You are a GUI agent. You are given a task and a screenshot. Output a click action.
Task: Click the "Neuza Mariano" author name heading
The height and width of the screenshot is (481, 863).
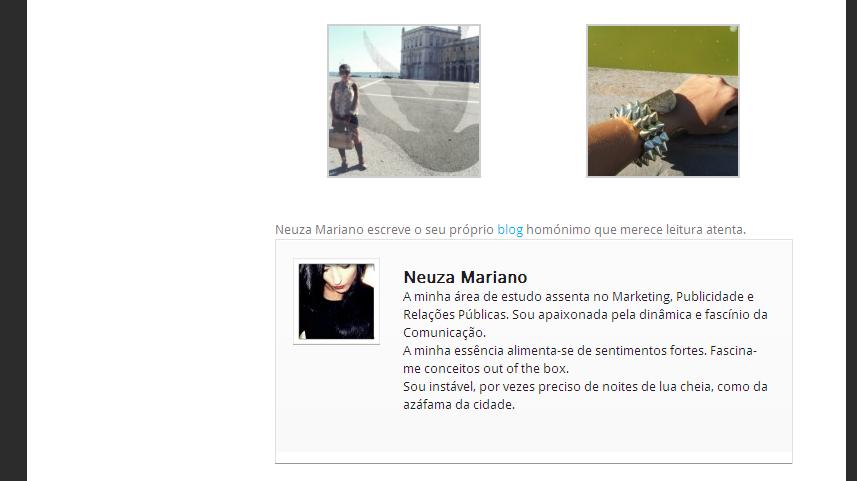point(465,277)
